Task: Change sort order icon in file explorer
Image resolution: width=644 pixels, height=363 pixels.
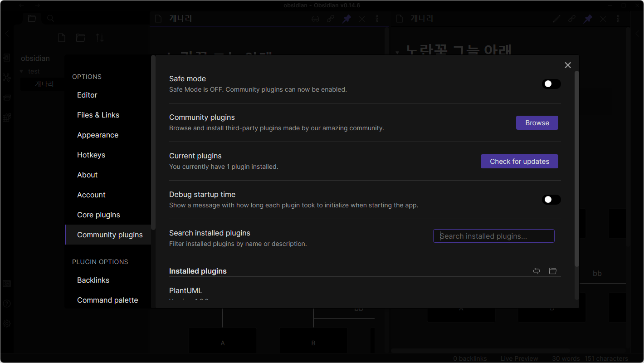Action: [x=100, y=38]
